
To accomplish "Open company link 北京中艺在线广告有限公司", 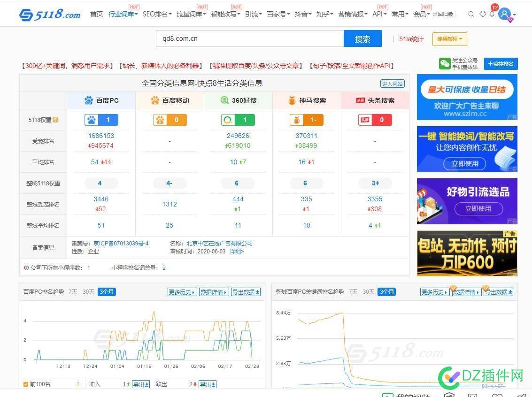I will coord(219,244).
